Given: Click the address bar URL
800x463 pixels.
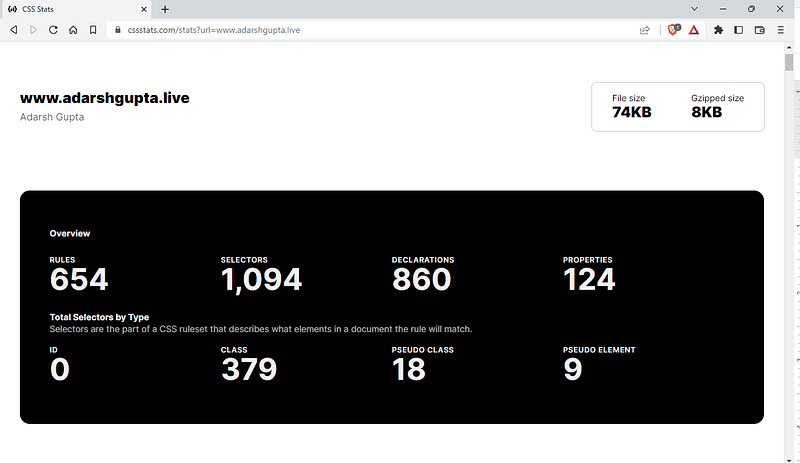Looking at the screenshot, I should coord(213,30).
